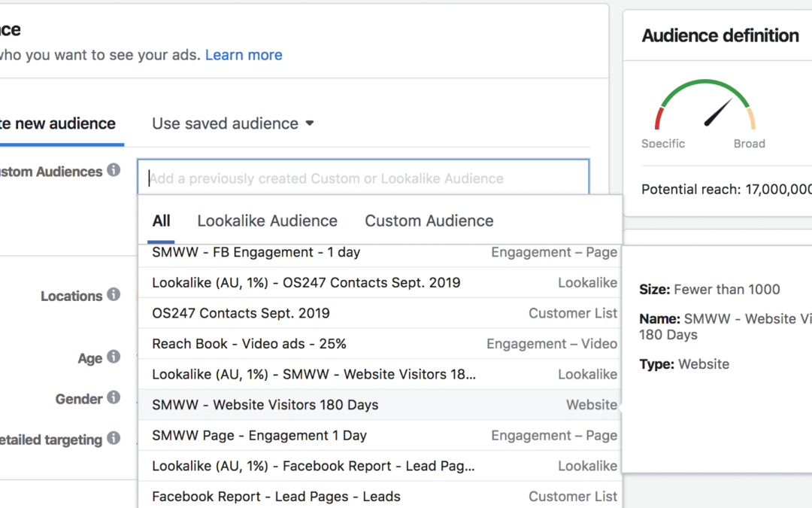Screen dimensions: 812x508
Task: Choose SMWW - FB Engagement - 1 day
Action: pyautogui.click(x=380, y=252)
